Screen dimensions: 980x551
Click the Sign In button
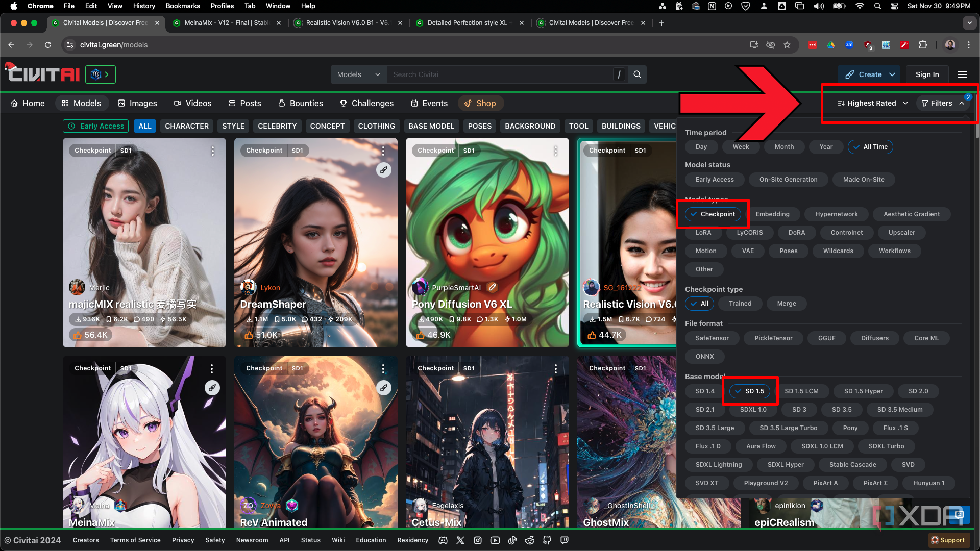[x=927, y=74]
